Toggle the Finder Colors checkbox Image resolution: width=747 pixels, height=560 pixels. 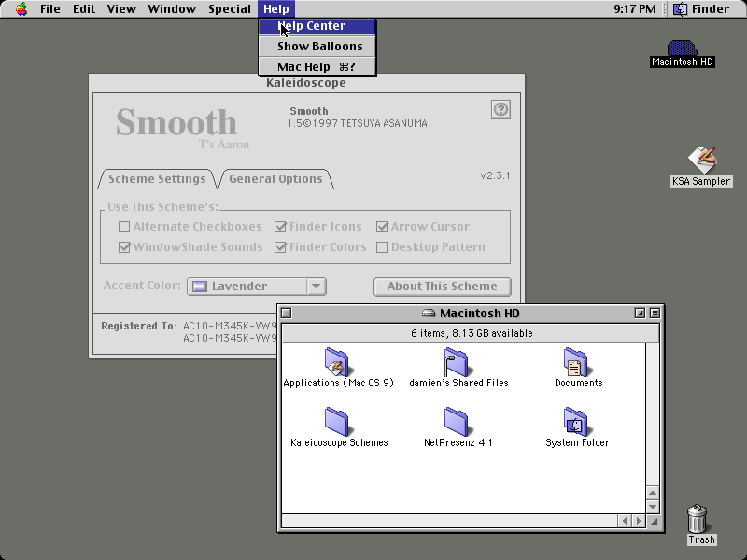coord(280,247)
